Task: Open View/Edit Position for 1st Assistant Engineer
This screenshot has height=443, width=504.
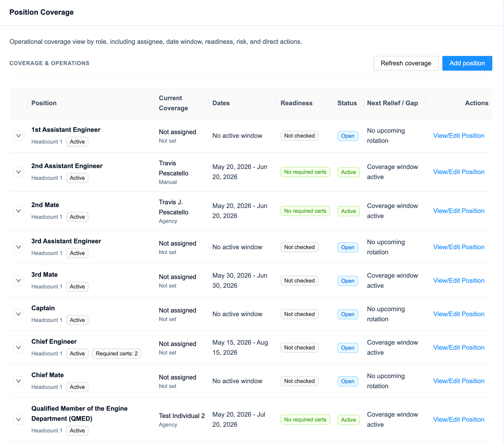Action: (x=459, y=136)
